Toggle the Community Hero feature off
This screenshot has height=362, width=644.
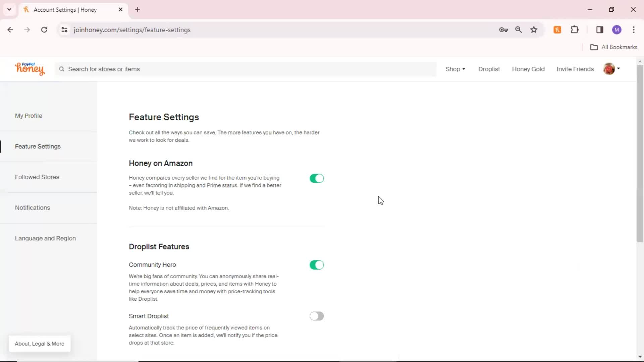coord(317,264)
